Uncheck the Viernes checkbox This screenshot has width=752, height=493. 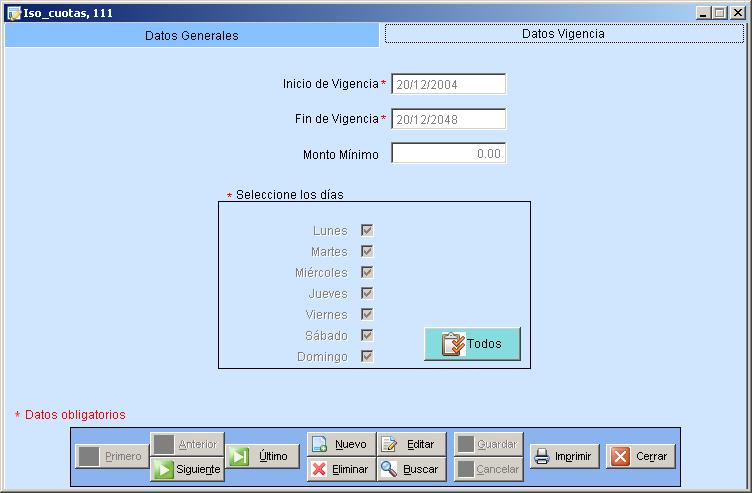367,314
